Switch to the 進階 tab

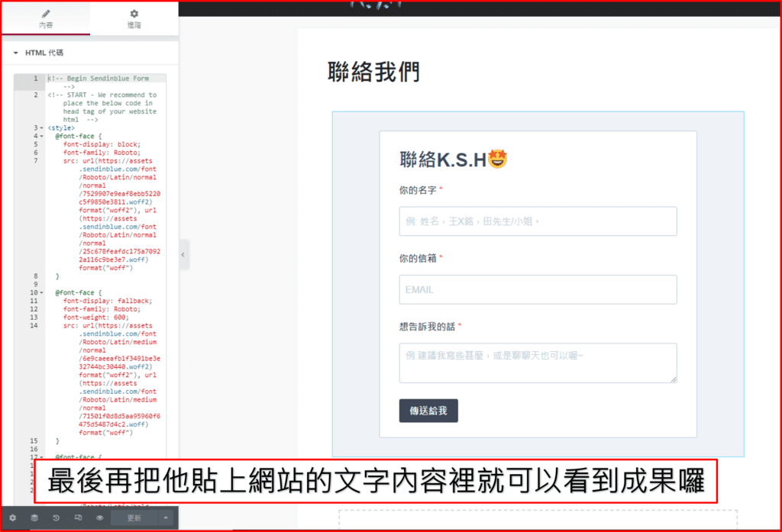point(134,18)
